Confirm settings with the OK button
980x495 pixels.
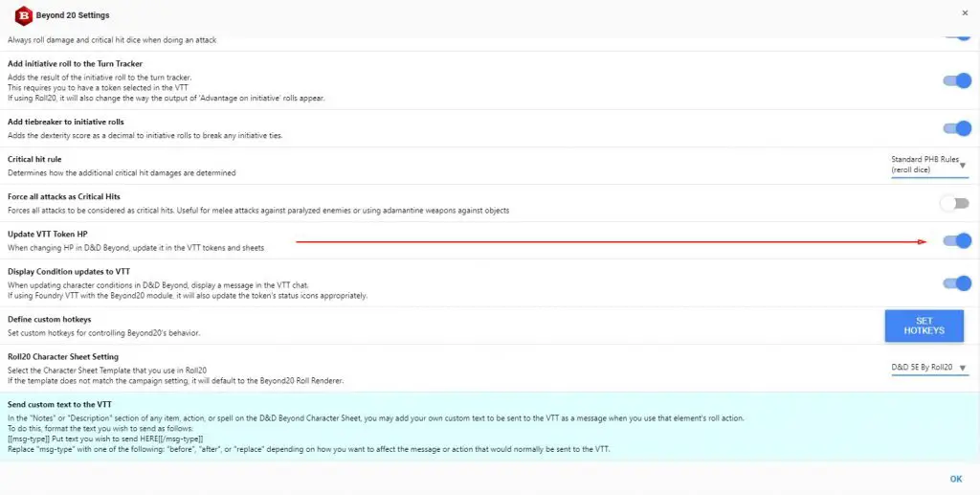[956, 479]
